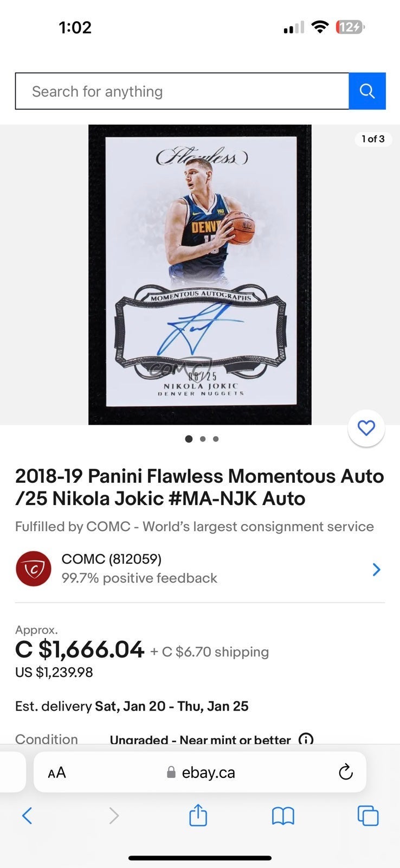The image size is (400, 868).
Task: Tap the ebay.ca address bar
Action: pos(200,772)
